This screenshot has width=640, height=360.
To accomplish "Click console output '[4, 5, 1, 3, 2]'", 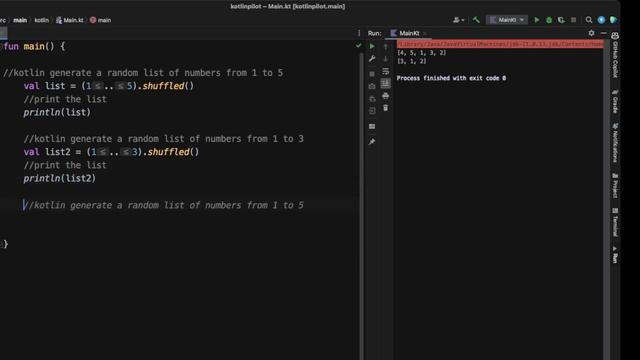I will pos(422,53).
